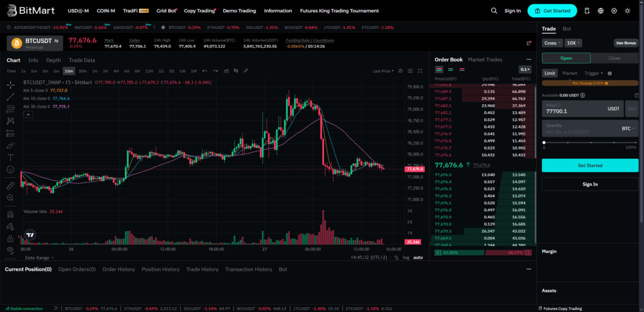644x312 pixels.
Task: Open the prediction and measurement tools
Action: coord(10,133)
